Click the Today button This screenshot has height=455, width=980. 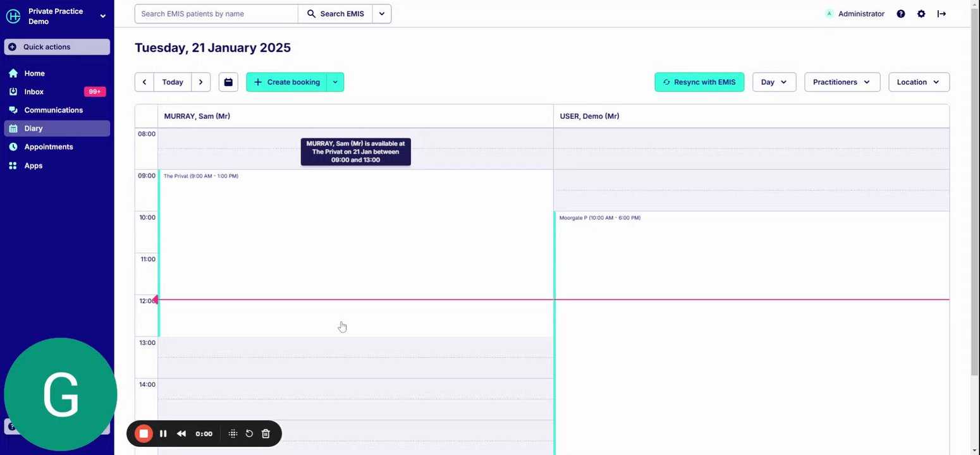point(173,82)
